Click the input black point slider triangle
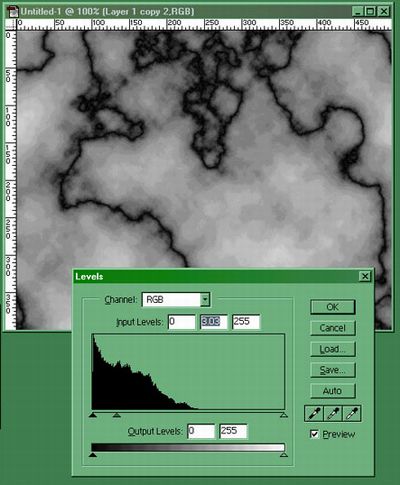Viewport: 400px width, 485px height. tap(93, 415)
